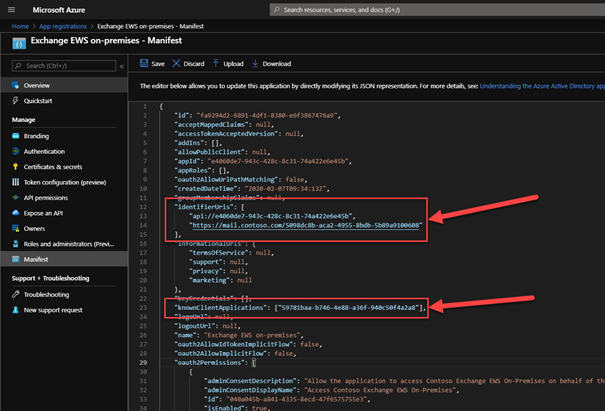The height and width of the screenshot is (411, 605).
Task: Select the Manifest menu item
Action: click(64, 259)
